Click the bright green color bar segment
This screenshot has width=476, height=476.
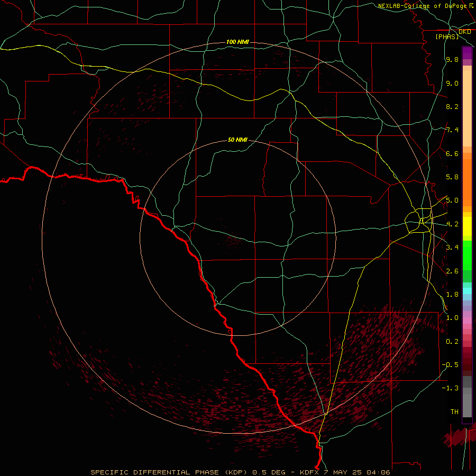(467, 255)
